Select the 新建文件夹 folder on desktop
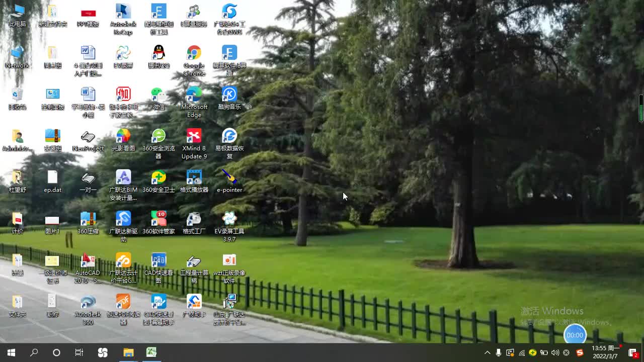 [52, 15]
